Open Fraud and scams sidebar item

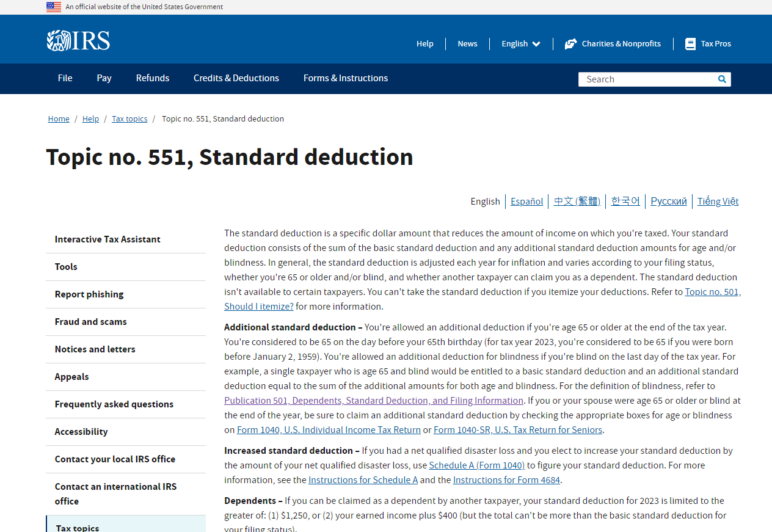point(126,322)
